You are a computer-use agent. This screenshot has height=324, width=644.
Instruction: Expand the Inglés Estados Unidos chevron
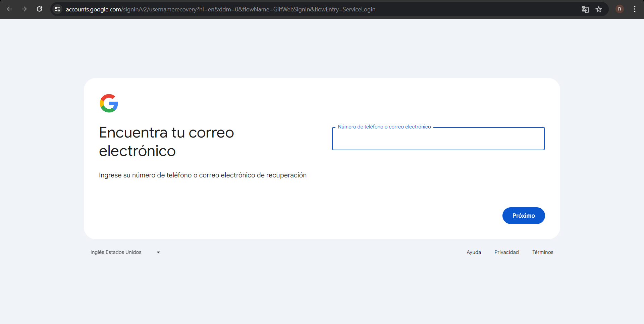[x=158, y=252]
